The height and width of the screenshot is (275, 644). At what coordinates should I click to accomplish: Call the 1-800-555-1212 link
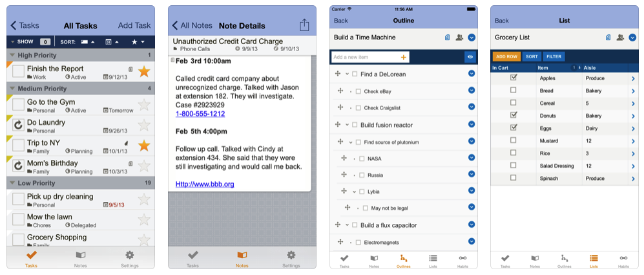click(x=200, y=114)
